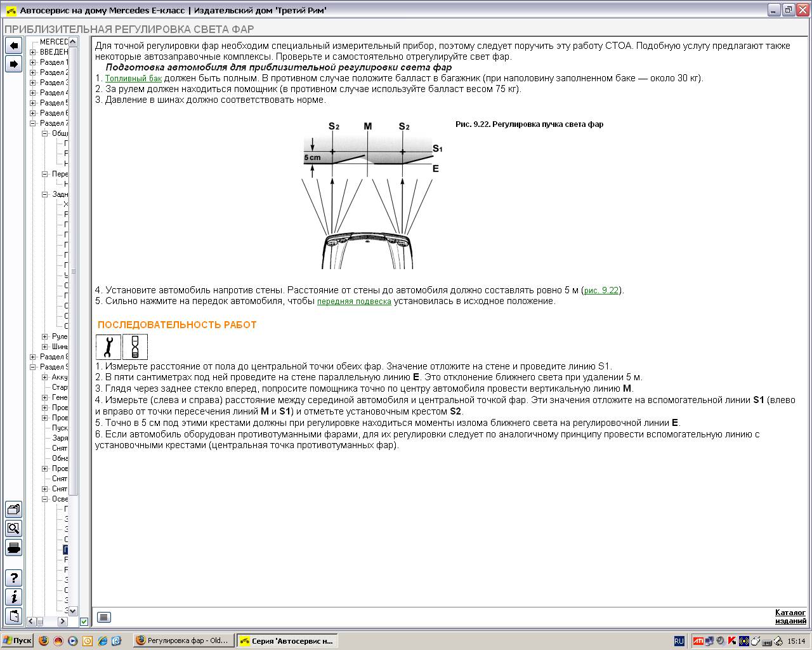Viewport: 812px width, 650px height.
Task: Click the wrench tool icon under sequence heading
Action: click(108, 347)
